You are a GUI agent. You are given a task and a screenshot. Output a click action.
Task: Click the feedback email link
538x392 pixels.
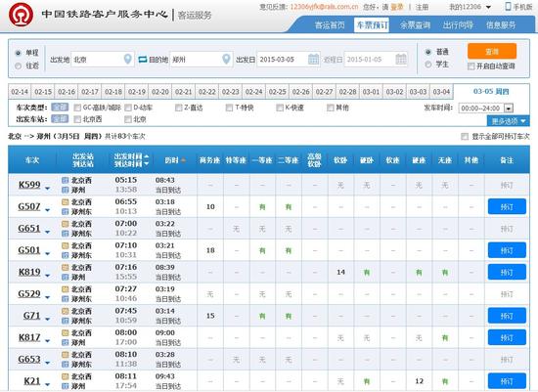[x=324, y=7]
